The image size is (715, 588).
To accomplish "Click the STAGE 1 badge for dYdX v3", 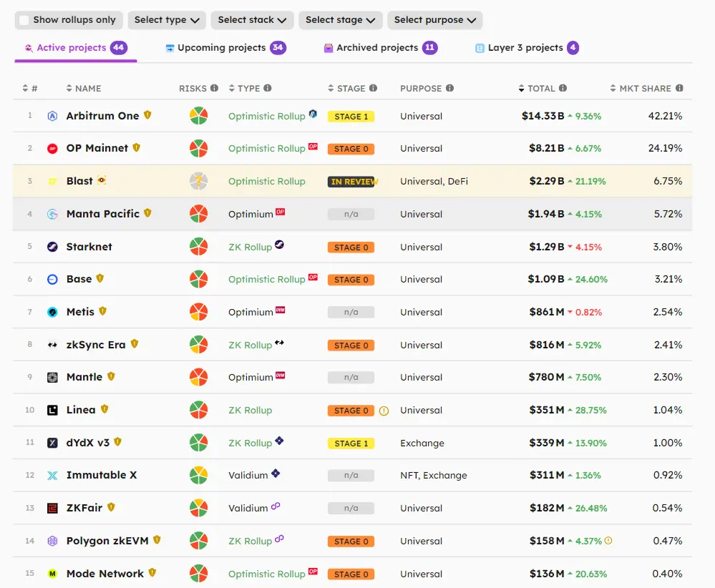I will [x=351, y=444].
